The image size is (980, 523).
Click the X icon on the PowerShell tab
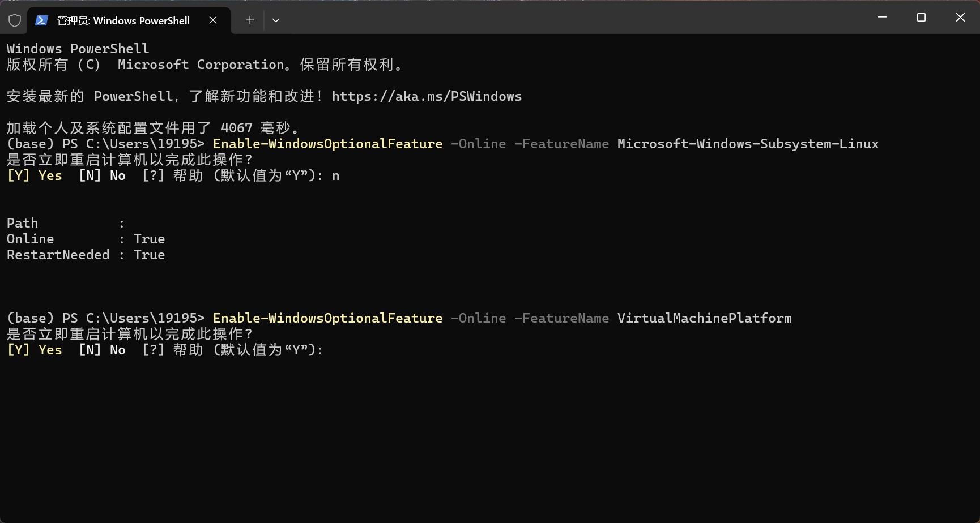point(213,20)
